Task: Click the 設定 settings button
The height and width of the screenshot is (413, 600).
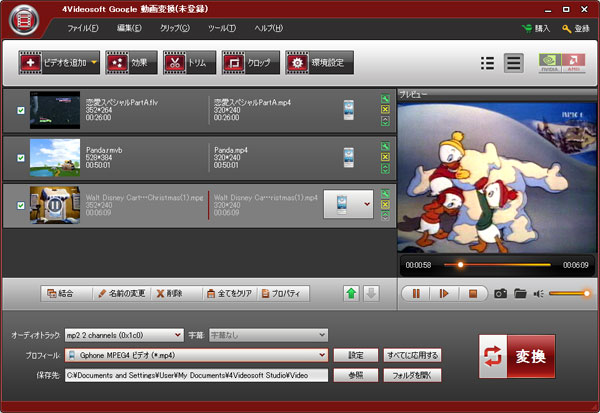Action: (356, 355)
